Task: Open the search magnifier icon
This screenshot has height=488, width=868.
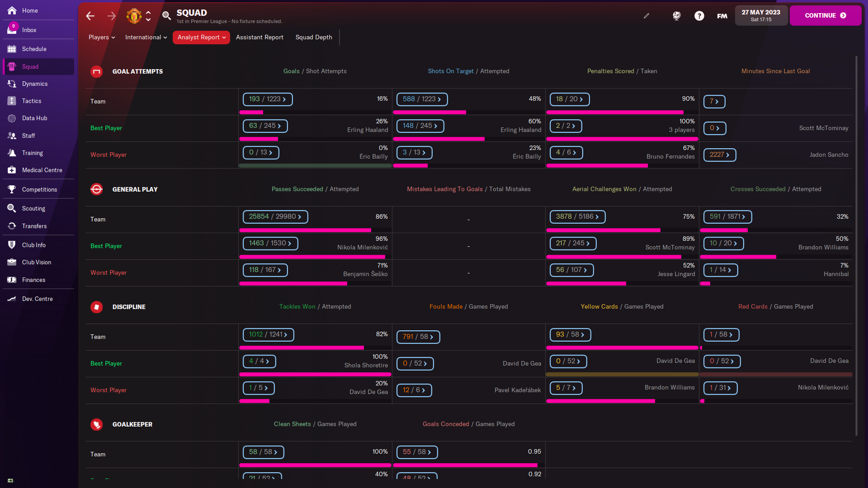Action: click(166, 16)
